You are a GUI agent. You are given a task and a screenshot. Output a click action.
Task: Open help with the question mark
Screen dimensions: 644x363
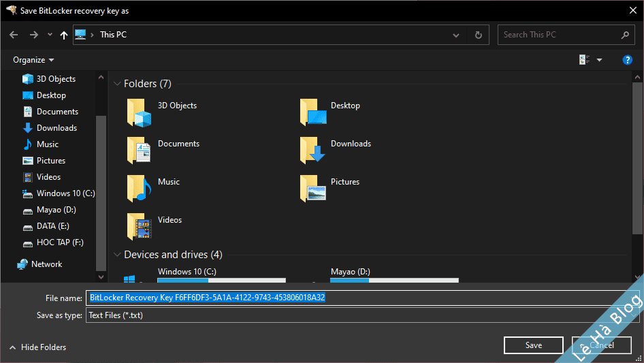[x=627, y=60]
